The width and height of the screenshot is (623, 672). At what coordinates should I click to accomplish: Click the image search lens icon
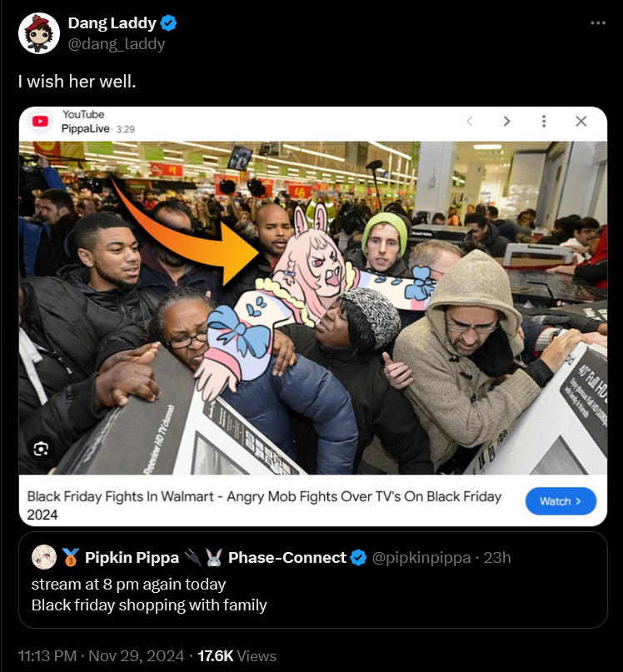click(41, 449)
